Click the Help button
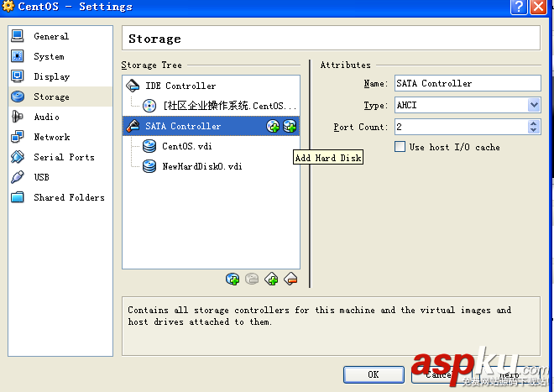The width and height of the screenshot is (554, 392). click(x=510, y=374)
